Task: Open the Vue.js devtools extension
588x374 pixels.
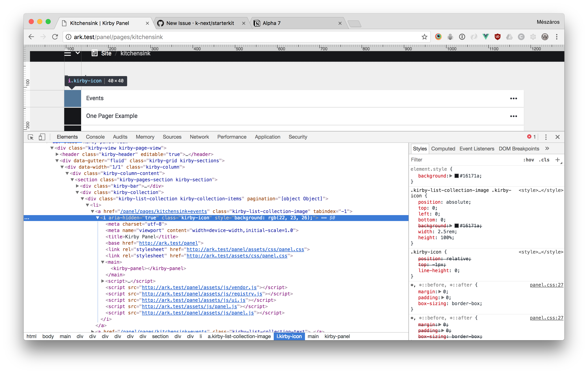Action: click(x=485, y=37)
